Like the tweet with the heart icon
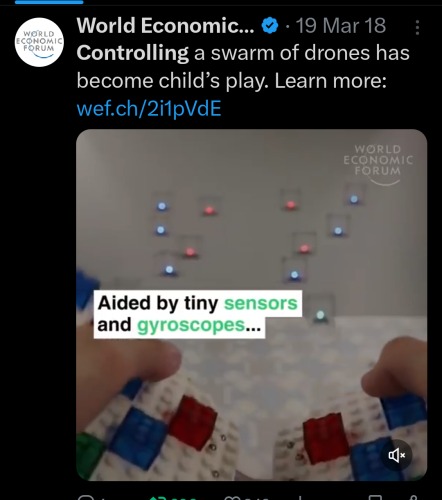The width and height of the screenshot is (442, 500). (x=232, y=498)
